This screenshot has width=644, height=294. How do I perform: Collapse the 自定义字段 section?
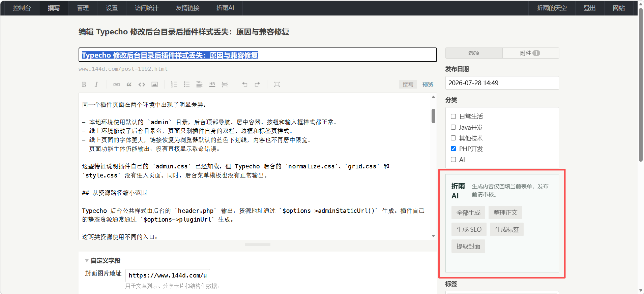(103, 261)
